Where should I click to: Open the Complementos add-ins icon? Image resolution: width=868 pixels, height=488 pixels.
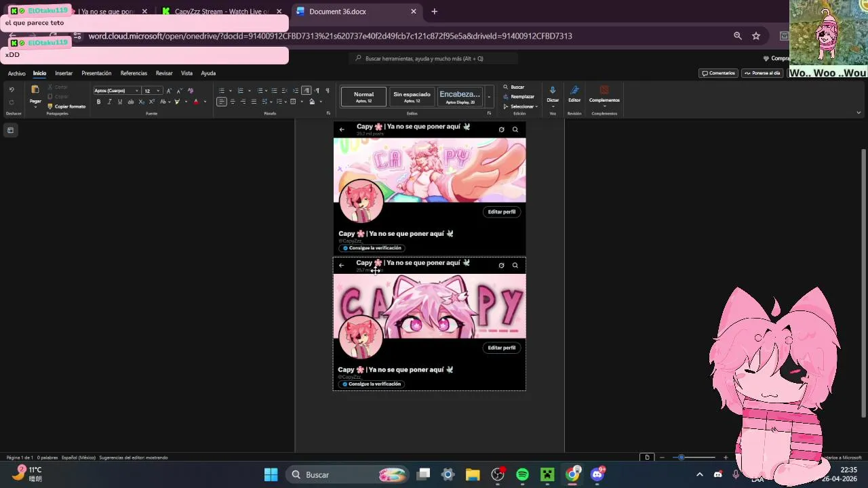pos(604,90)
